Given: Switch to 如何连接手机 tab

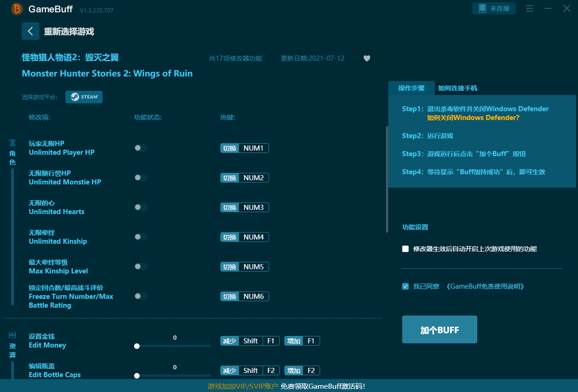Looking at the screenshot, I should click(458, 88).
